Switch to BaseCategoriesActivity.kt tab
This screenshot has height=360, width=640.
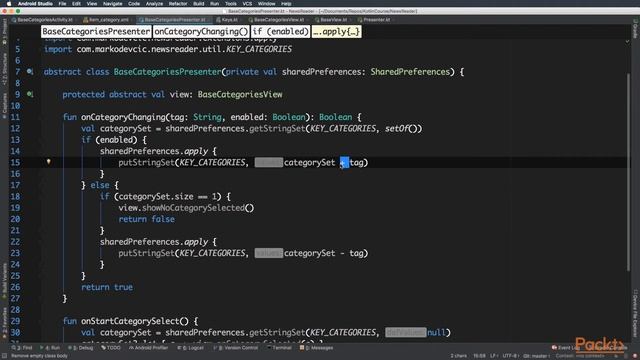(44, 20)
